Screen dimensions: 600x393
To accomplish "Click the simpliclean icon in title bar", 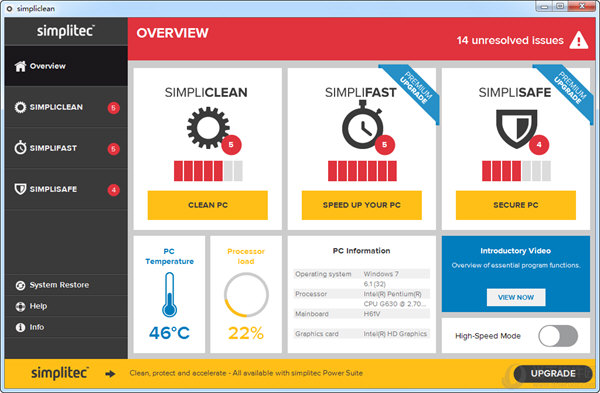I will pyautogui.click(x=10, y=8).
